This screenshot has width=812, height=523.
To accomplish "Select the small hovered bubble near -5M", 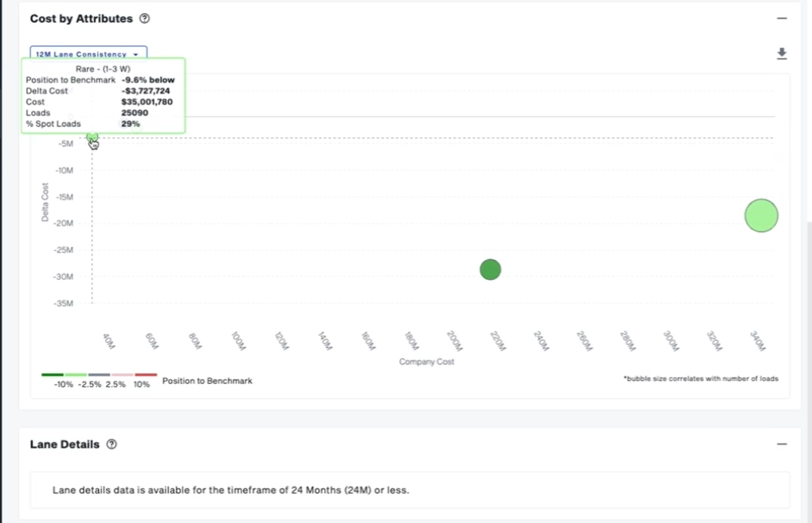I will point(92,137).
